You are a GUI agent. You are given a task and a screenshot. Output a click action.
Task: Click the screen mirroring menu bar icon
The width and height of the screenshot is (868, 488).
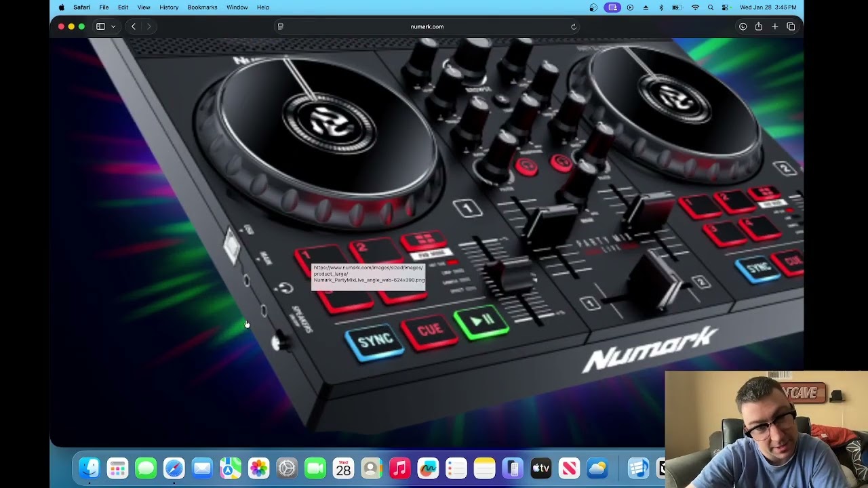point(613,7)
